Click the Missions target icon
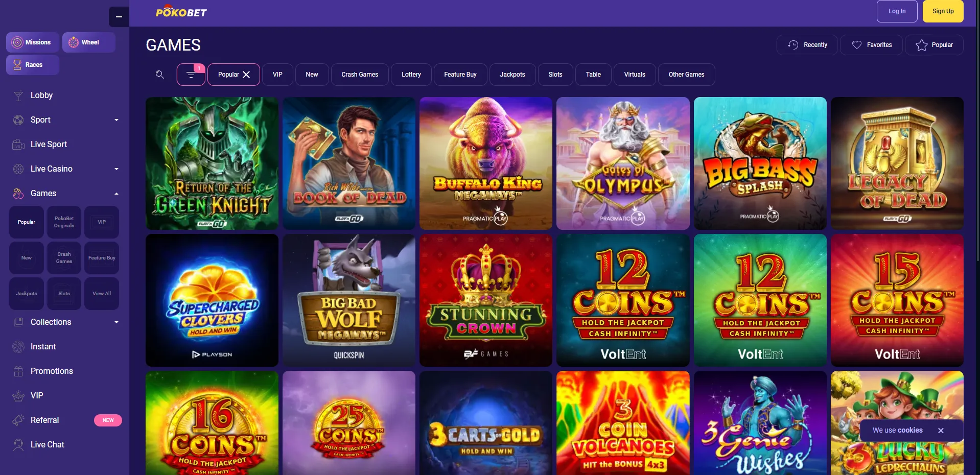The image size is (980, 475). click(17, 42)
